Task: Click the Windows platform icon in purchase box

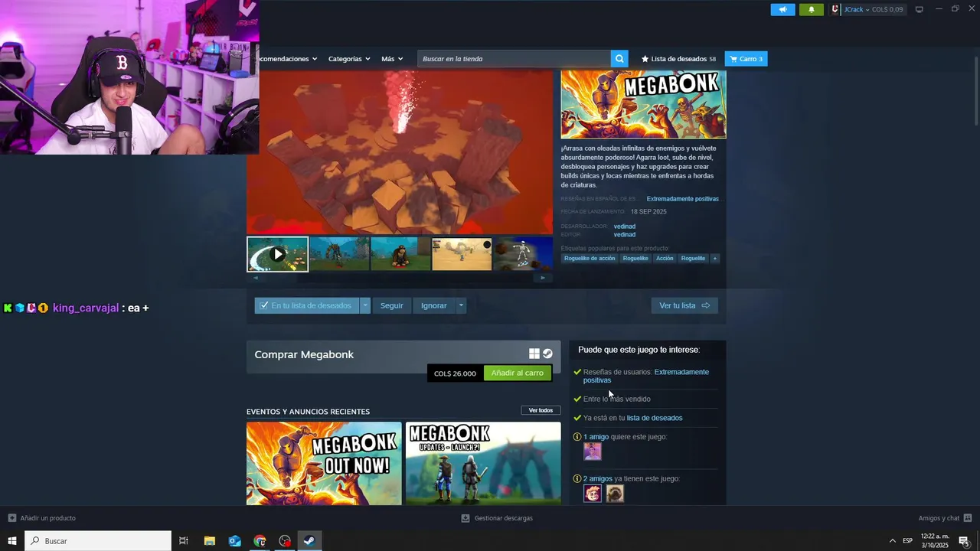Action: tap(534, 354)
